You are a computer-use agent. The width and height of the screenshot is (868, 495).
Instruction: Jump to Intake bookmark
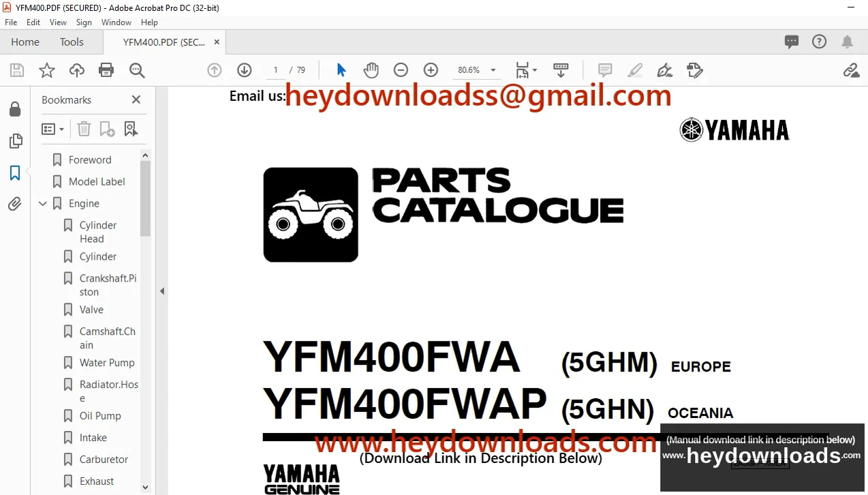[93, 438]
